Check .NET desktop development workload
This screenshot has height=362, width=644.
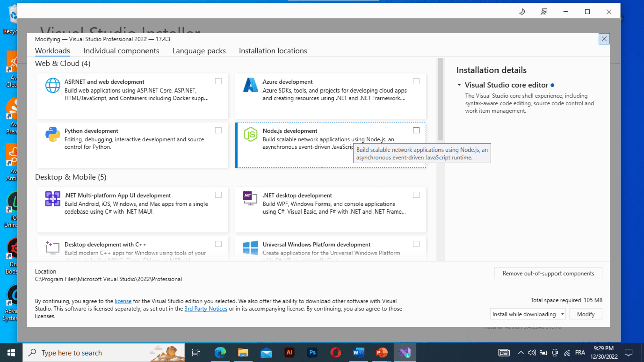tap(416, 195)
